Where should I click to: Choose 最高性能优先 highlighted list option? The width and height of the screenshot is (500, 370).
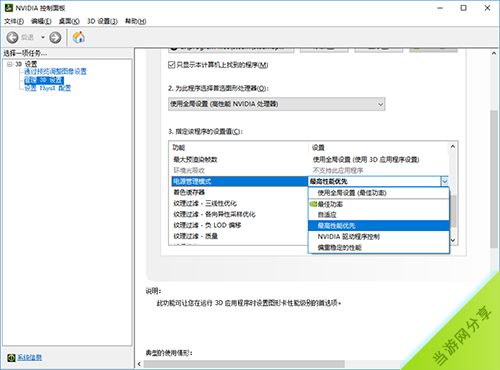coord(378,226)
